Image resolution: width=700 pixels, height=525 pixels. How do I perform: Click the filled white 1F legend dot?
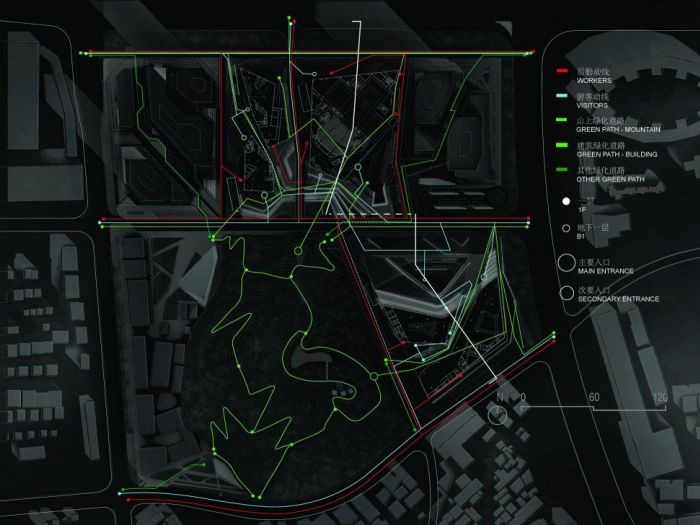point(566,201)
